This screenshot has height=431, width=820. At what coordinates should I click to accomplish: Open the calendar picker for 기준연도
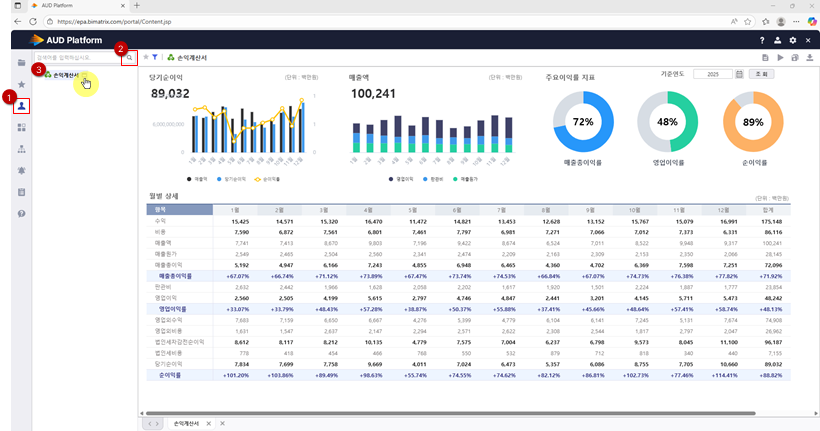pos(738,74)
